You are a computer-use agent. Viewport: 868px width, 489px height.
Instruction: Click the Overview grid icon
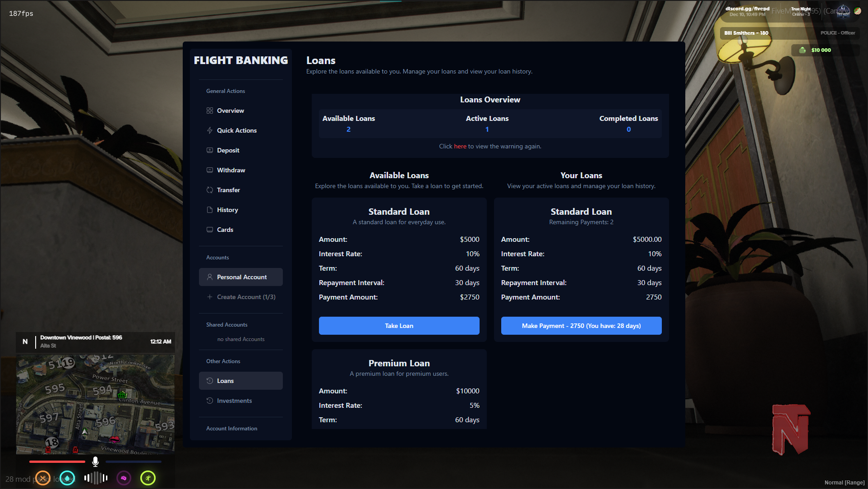pyautogui.click(x=210, y=111)
